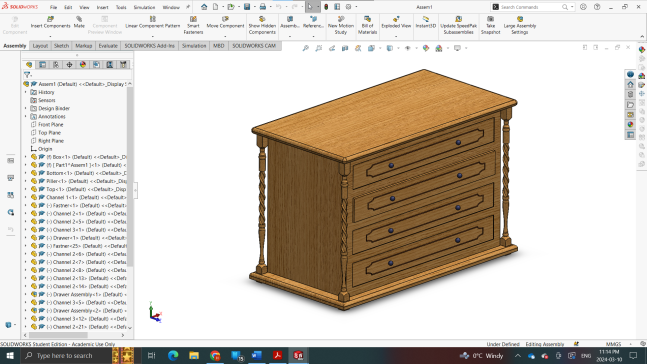
Task: Expand the History folder in the tree
Action: [26, 92]
